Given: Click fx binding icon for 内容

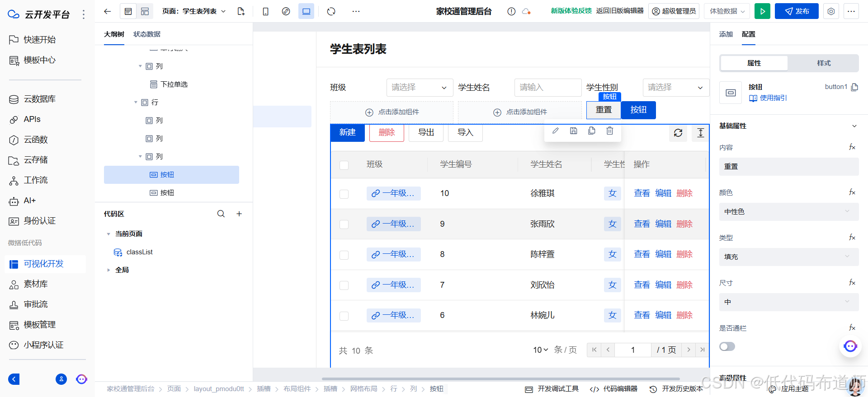Looking at the screenshot, I should tap(852, 147).
